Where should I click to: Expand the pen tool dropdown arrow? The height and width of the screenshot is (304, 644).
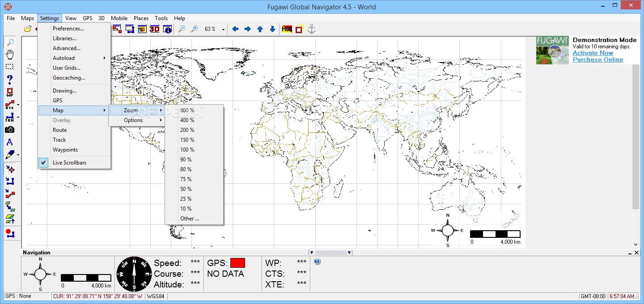click(x=18, y=155)
